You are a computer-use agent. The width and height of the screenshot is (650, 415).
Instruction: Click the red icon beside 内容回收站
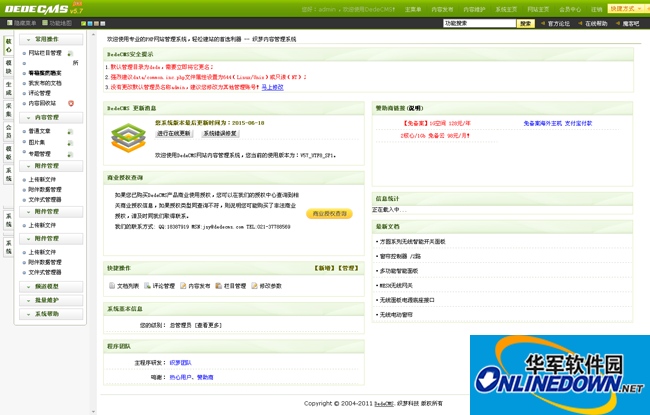(71, 103)
